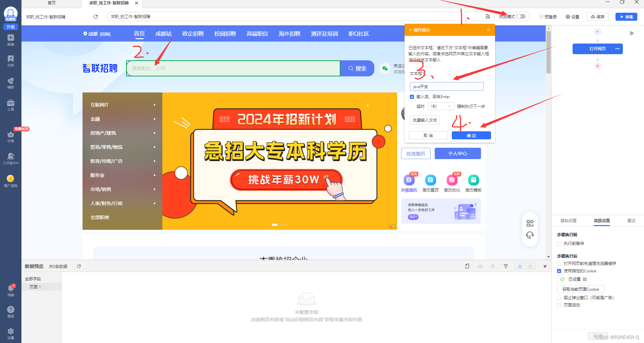Image resolution: width=644 pixels, height=343 pixels.
Task: Click the blue 采集 run button
Action: point(626,17)
